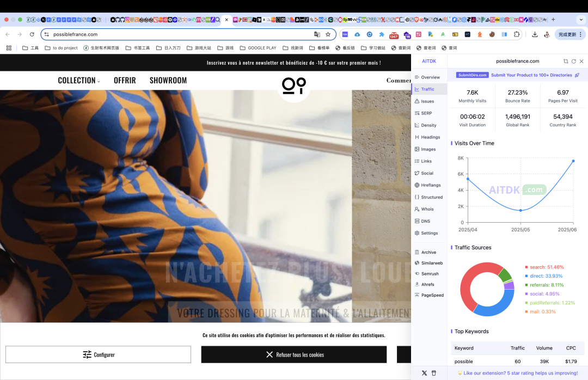Click the referrals: 8.11% legend item
Screen dimensions: 588x380
point(544,285)
